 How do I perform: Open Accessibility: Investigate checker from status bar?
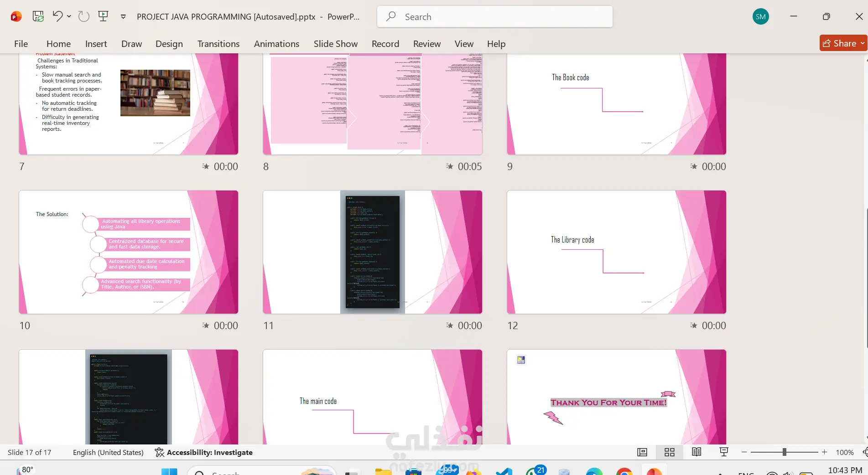pyautogui.click(x=203, y=452)
